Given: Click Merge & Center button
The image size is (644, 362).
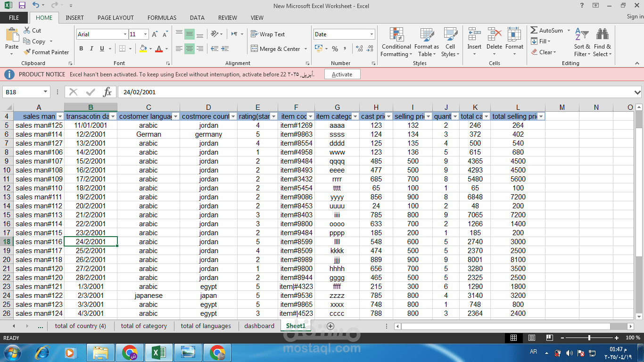Looking at the screenshot, I should (276, 49).
